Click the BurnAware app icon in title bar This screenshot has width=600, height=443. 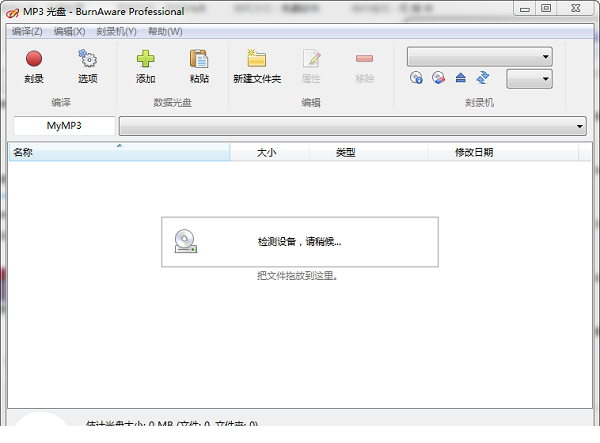click(x=12, y=13)
